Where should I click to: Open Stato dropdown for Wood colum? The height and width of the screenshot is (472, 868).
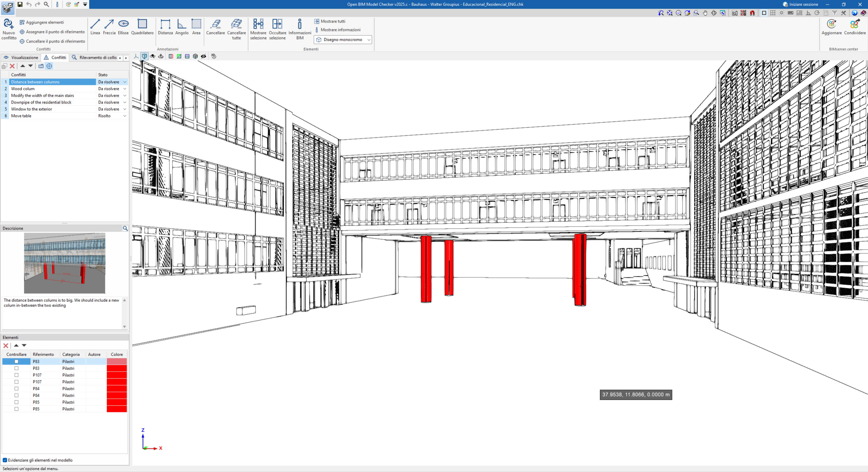125,89
